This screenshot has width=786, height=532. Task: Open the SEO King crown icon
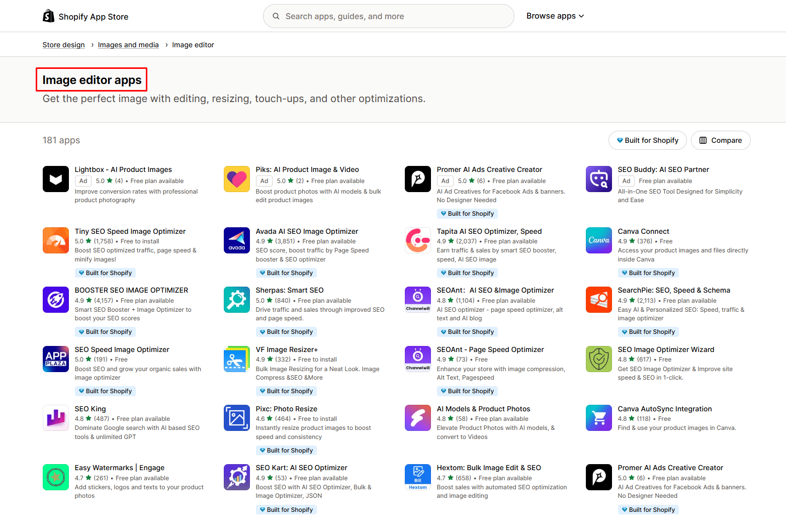(x=55, y=418)
